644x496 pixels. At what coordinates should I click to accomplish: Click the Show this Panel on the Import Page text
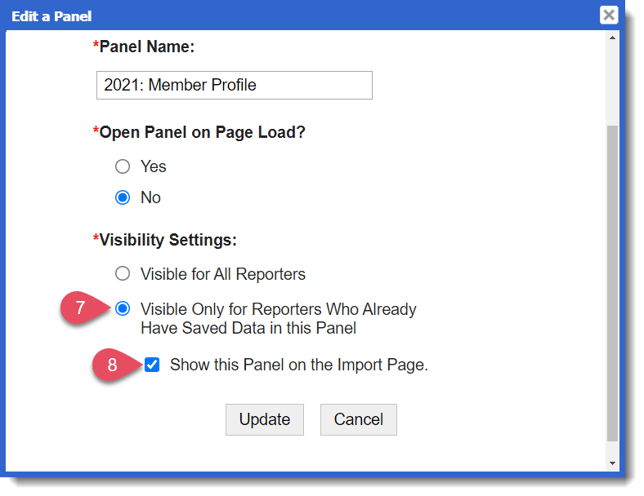[299, 365]
